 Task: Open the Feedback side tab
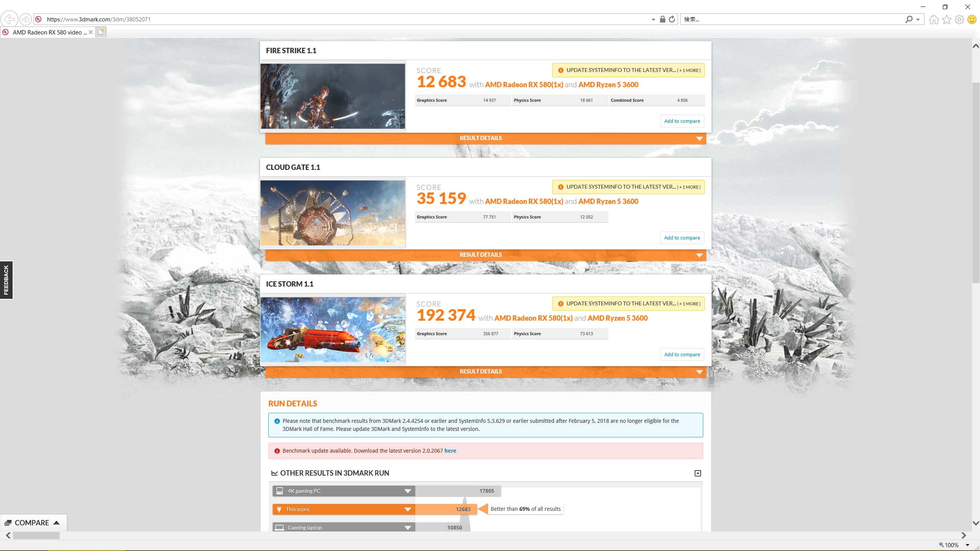tap(6, 280)
